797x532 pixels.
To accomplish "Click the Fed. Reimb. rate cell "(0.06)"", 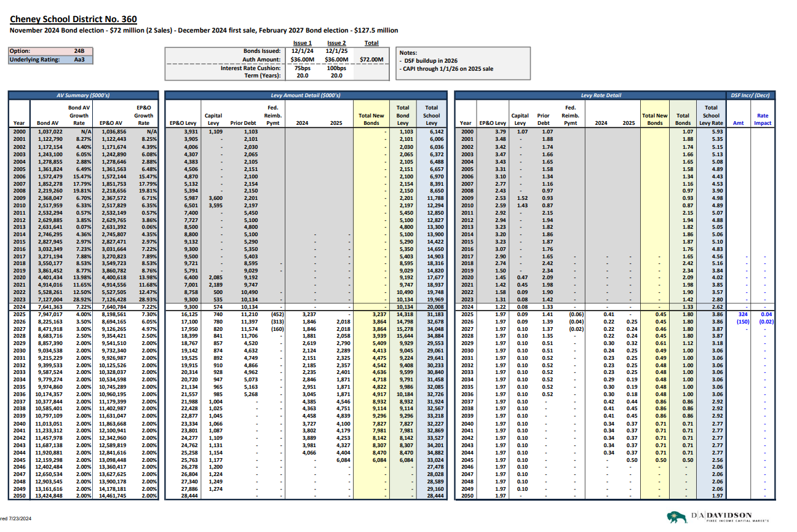I will (575, 313).
